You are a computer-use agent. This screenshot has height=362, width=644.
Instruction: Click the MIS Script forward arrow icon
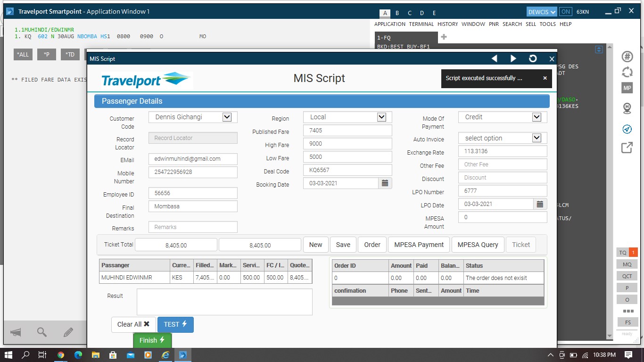pyautogui.click(x=513, y=58)
